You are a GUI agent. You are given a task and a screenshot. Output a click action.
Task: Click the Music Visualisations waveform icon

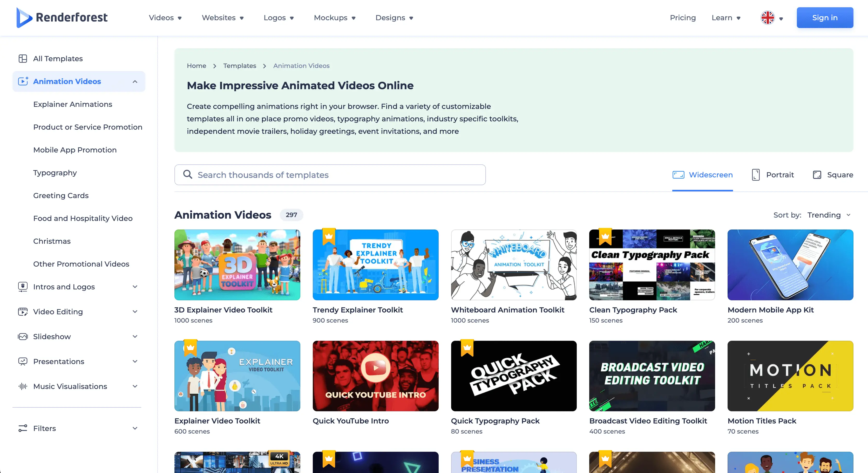(23, 386)
